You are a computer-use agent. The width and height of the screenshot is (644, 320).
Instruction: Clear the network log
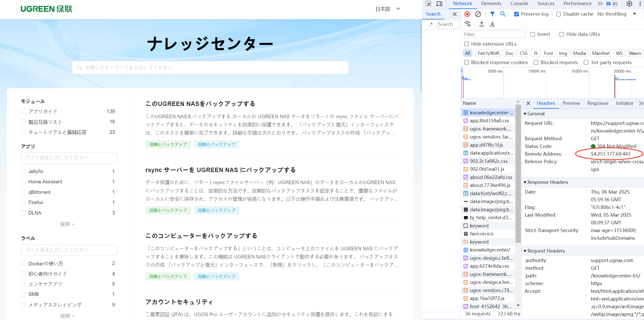click(x=478, y=14)
